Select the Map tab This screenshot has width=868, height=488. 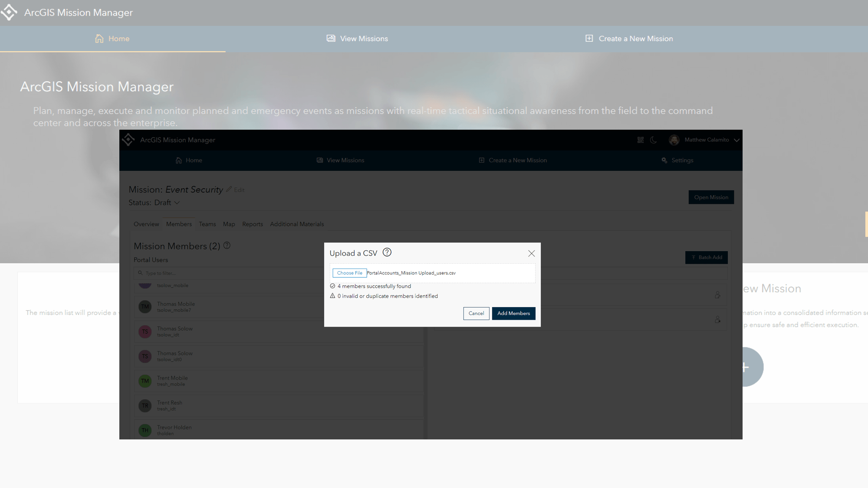[x=228, y=224]
